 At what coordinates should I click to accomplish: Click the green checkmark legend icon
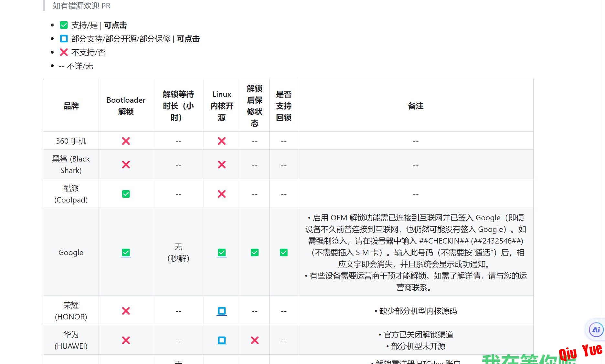click(x=64, y=25)
